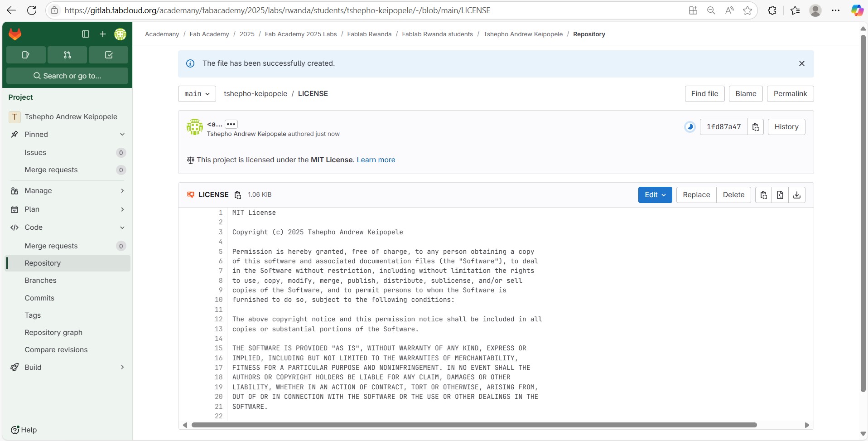The image size is (868, 441).
Task: Open browser zoom magnifier icon
Action: tap(711, 10)
